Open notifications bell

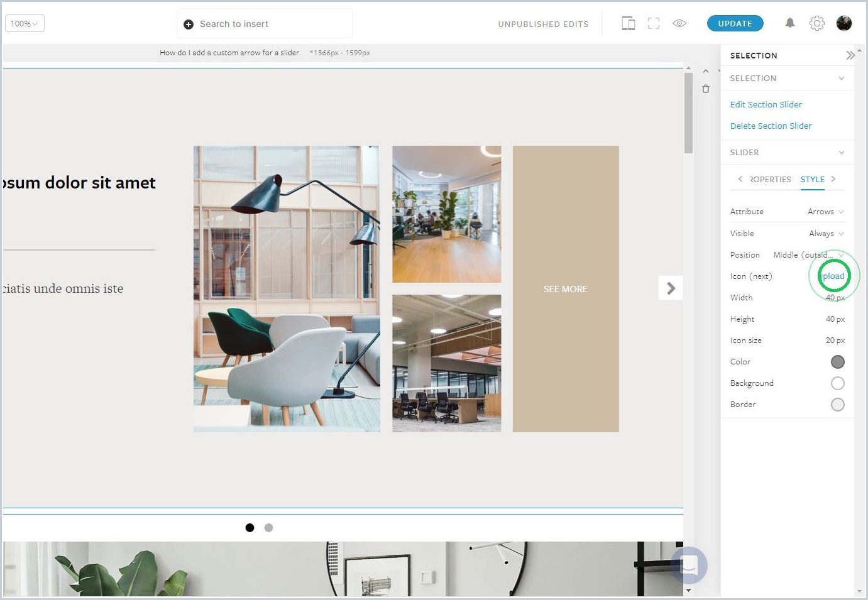pos(790,23)
